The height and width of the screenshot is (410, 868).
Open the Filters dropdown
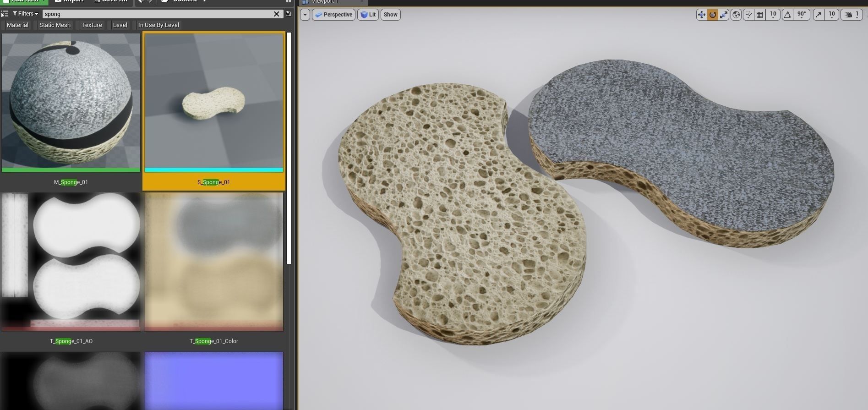click(x=26, y=14)
